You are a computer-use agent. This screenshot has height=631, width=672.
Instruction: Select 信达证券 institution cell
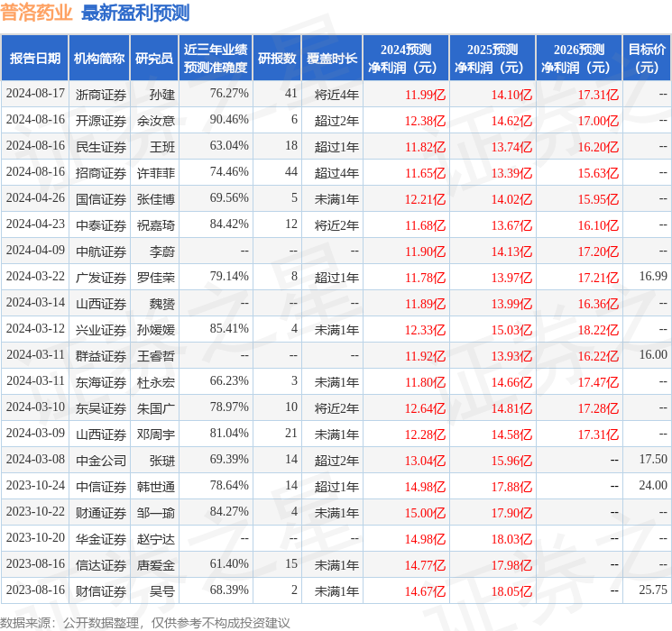tap(101, 564)
